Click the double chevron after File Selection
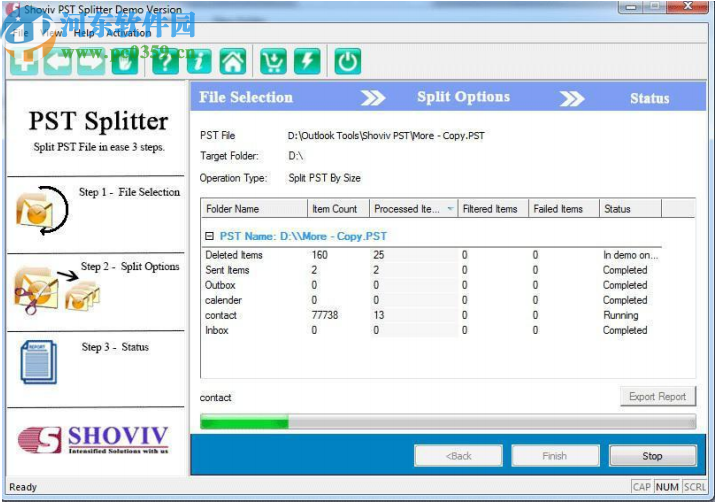The width and height of the screenshot is (716, 503). 373,98
